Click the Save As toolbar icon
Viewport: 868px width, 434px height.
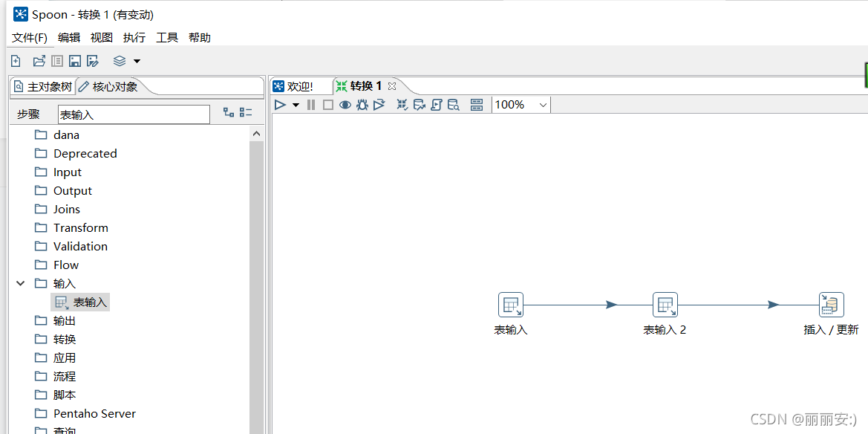click(93, 61)
